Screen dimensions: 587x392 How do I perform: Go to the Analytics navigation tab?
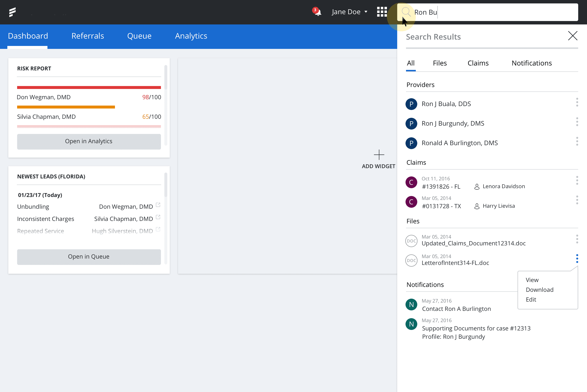coord(191,36)
